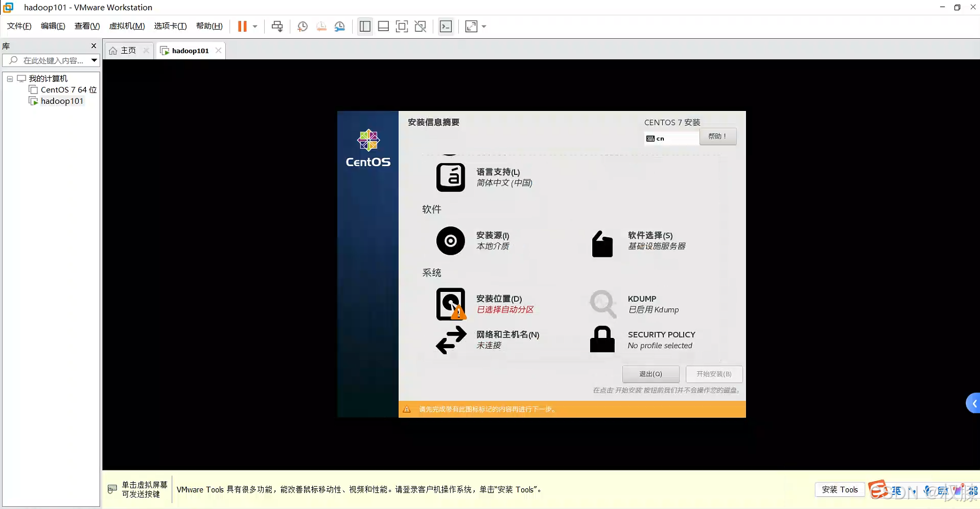Open 网络和主机名(N) network settings
This screenshot has width=980, height=509.
pyautogui.click(x=488, y=340)
